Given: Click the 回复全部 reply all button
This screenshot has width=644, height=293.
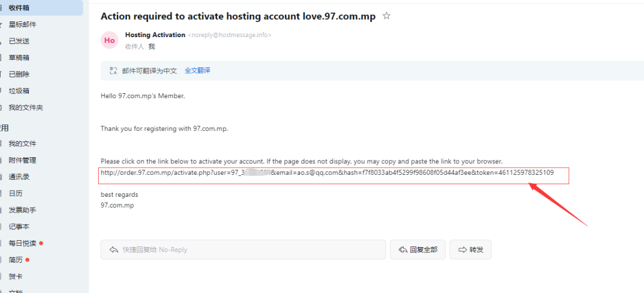Looking at the screenshot, I should click(418, 250).
